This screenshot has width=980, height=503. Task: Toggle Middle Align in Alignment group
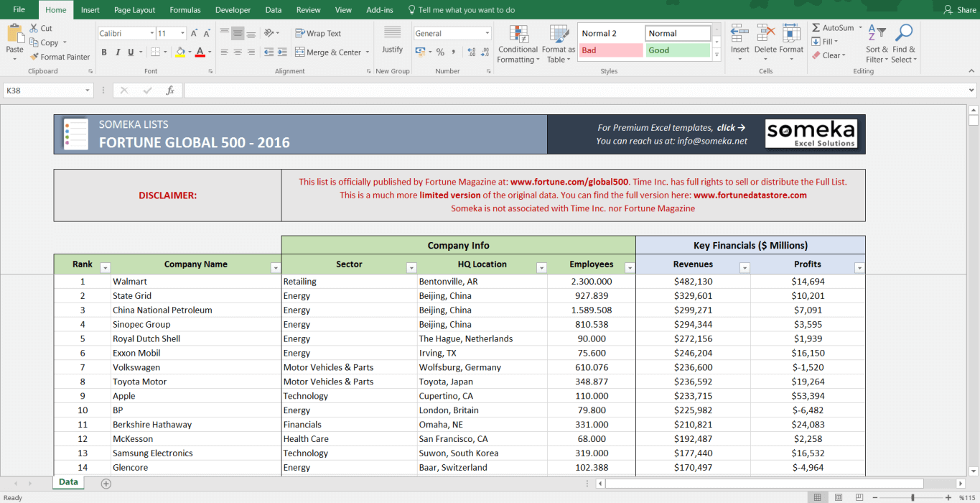pos(238,33)
